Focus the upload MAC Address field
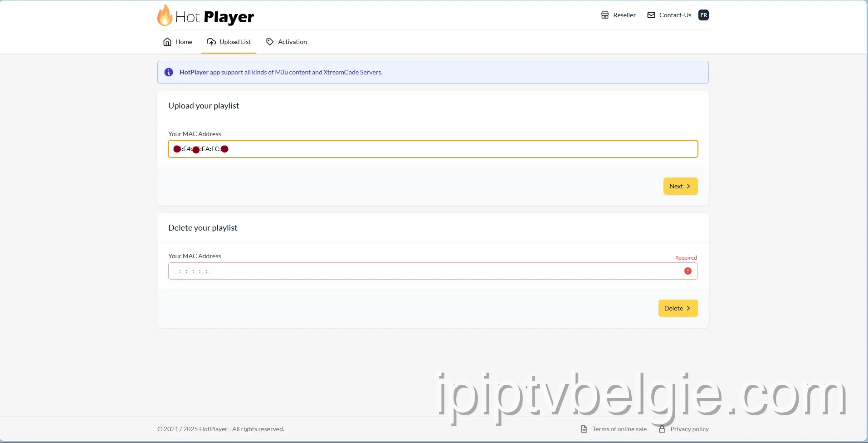Screen dimensions: 868x443 (x=433, y=149)
